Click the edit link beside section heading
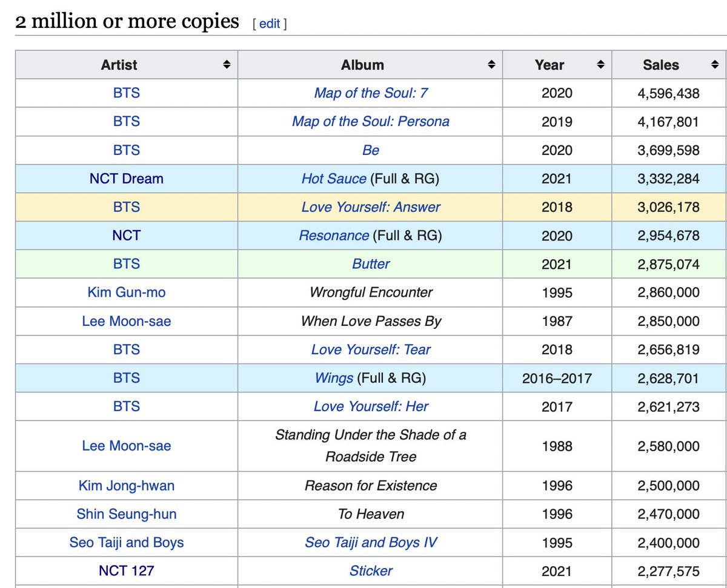Screen dimensions: 727x588 [x=270, y=24]
